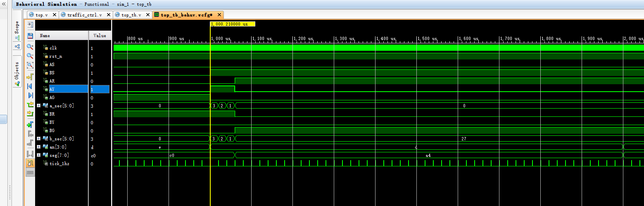This screenshot has height=206, width=644.
Task: Close the traffic_ctrl.v tab
Action: point(109,15)
